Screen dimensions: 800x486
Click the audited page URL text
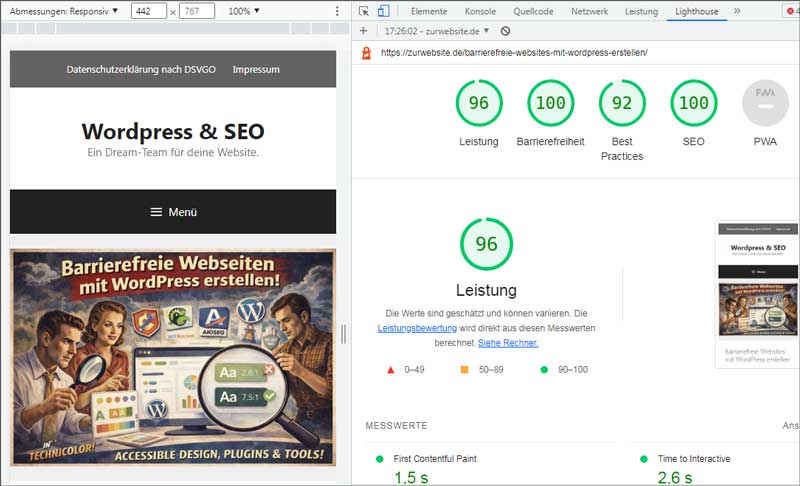pos(514,53)
